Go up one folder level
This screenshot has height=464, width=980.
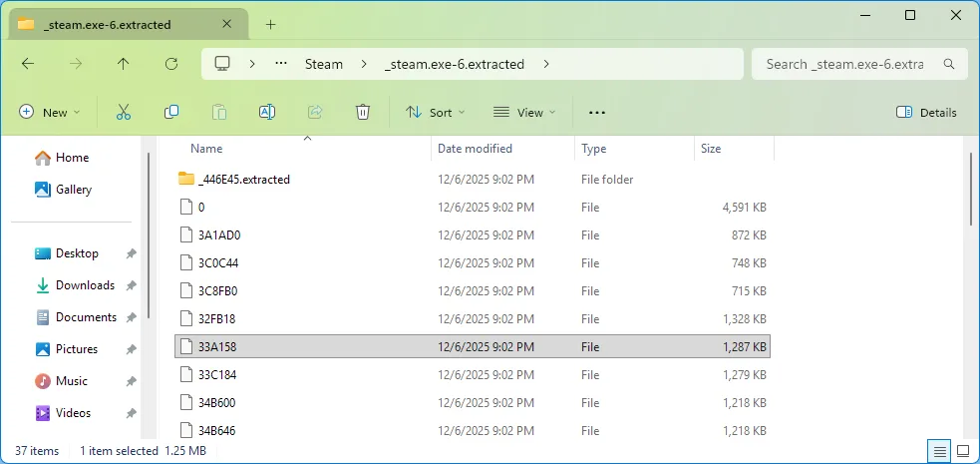(x=124, y=64)
